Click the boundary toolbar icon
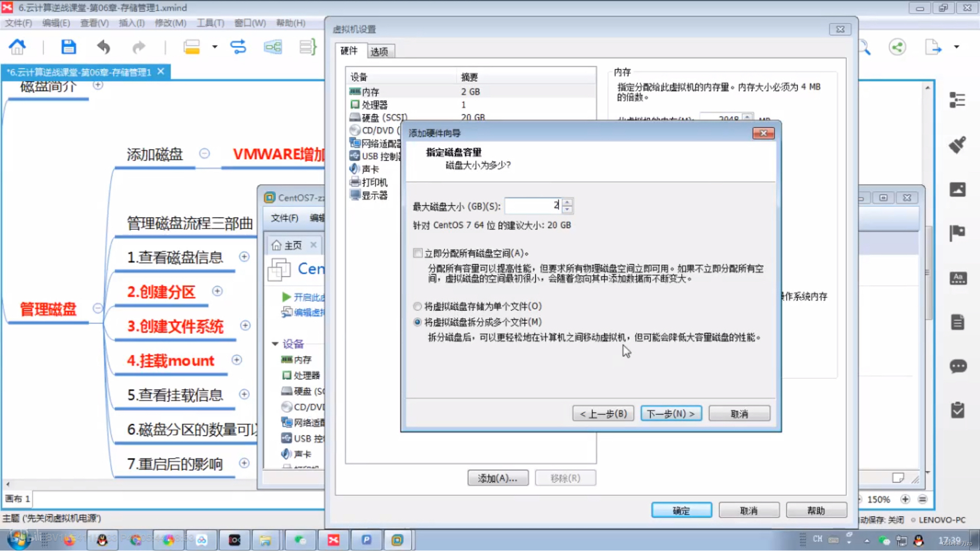The image size is (980, 551). click(x=272, y=47)
